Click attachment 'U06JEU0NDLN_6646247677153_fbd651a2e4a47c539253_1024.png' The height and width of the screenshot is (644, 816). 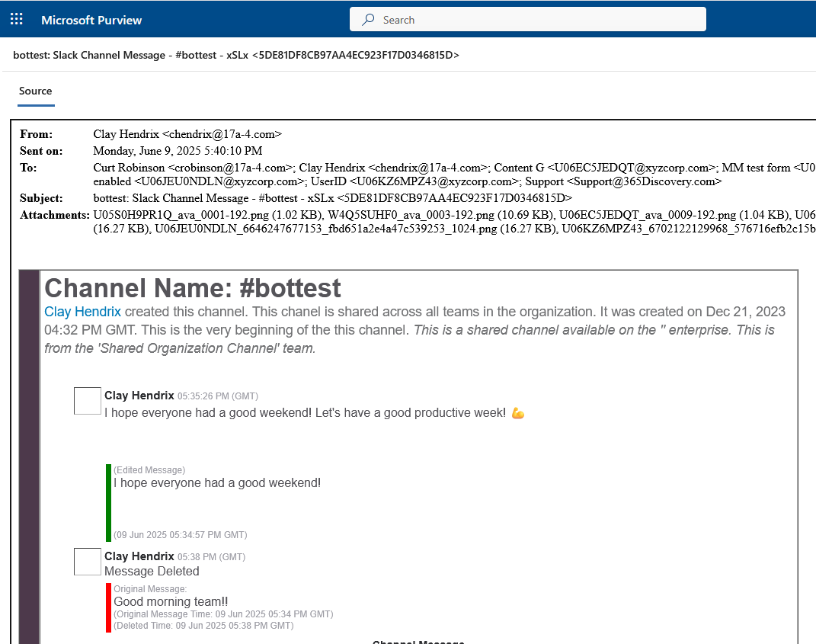[x=326, y=229]
